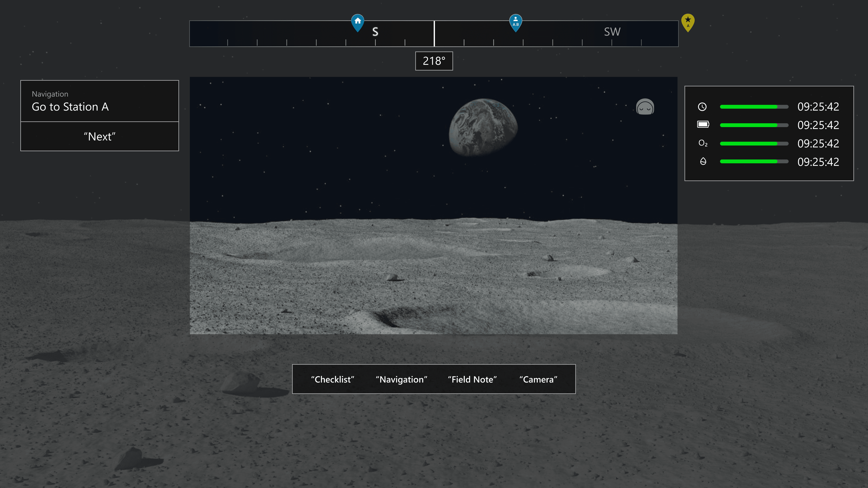
Task: Click the 218° heading readout
Action: click(x=434, y=61)
